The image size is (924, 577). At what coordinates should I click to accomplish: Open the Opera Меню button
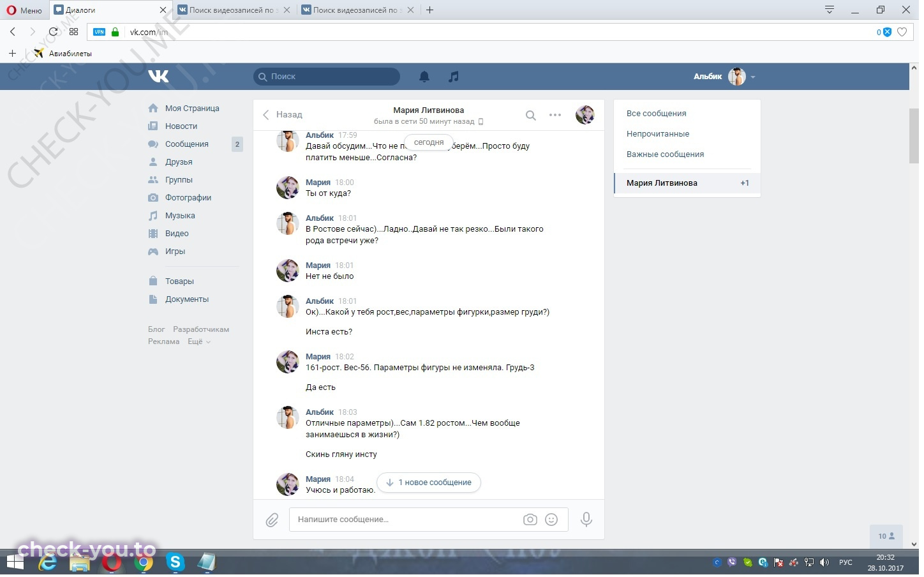click(24, 10)
